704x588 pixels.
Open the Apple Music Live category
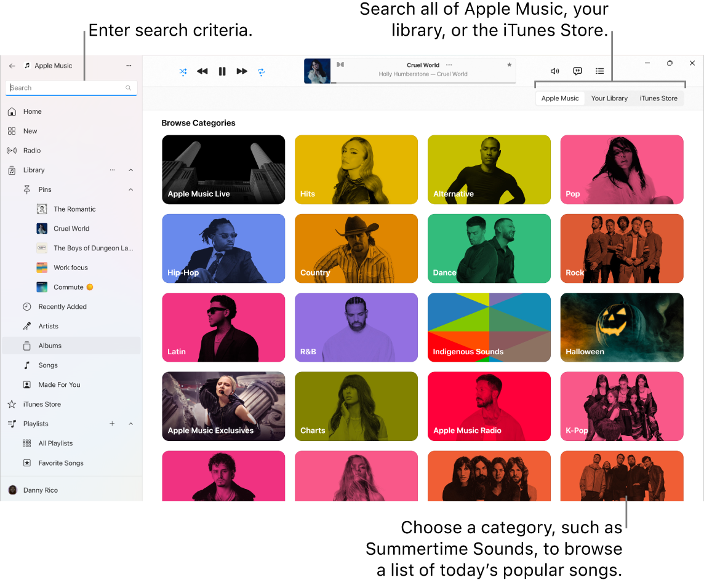pyautogui.click(x=223, y=170)
